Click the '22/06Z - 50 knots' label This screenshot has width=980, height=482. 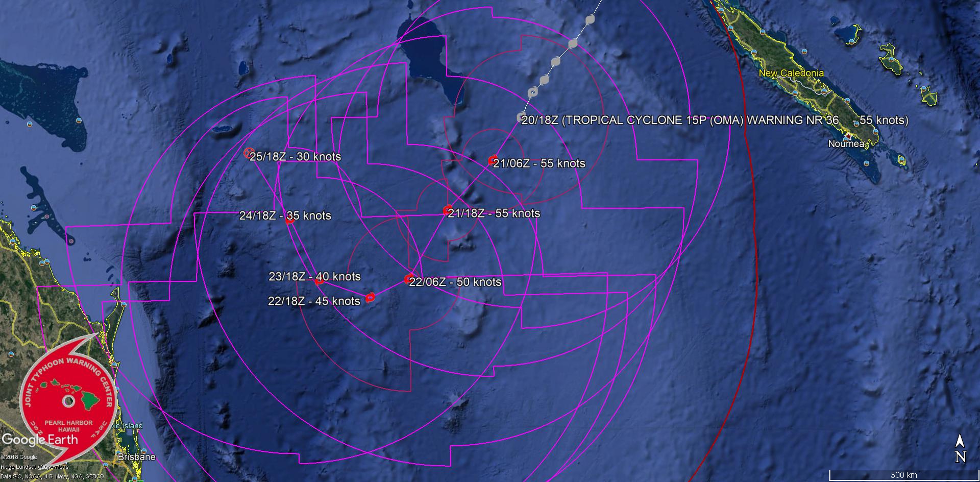(x=455, y=282)
